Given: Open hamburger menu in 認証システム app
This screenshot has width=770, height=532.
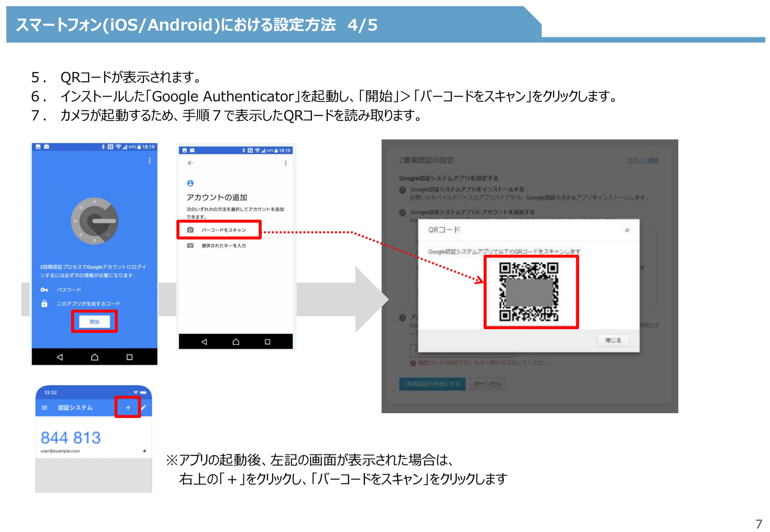Looking at the screenshot, I should click(45, 408).
